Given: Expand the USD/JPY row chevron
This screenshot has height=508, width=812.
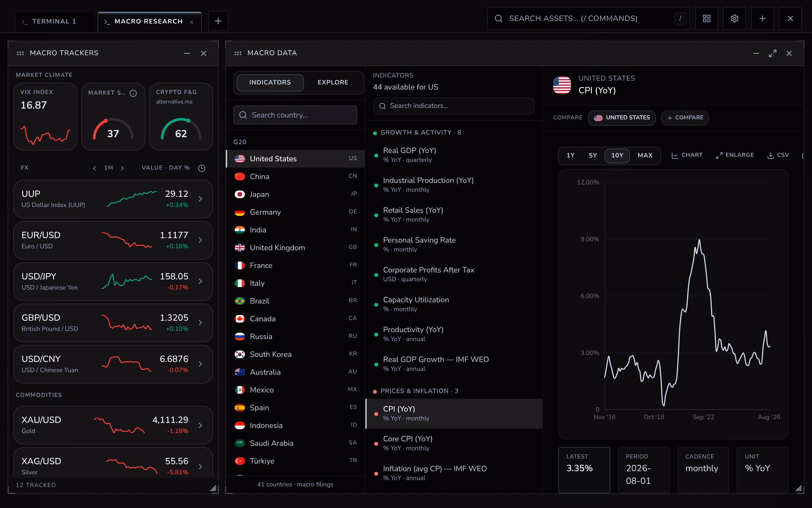Looking at the screenshot, I should pos(200,281).
